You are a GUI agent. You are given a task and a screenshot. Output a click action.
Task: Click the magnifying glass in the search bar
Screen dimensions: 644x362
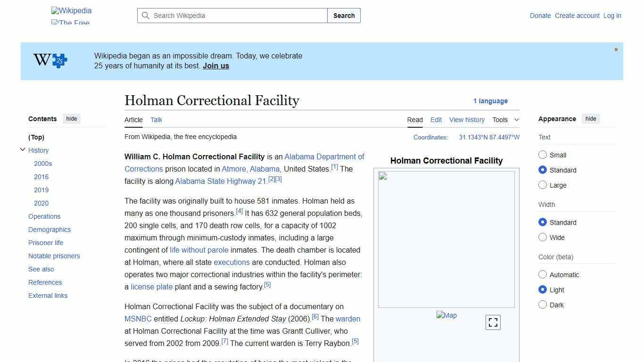click(146, 16)
